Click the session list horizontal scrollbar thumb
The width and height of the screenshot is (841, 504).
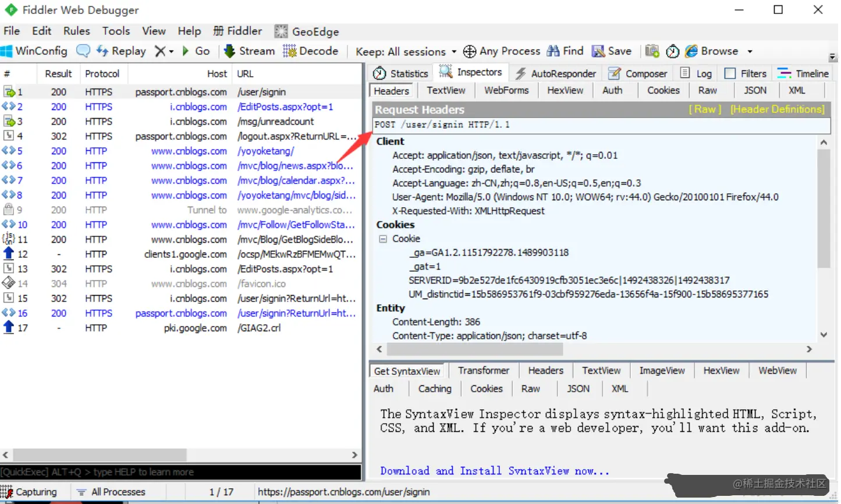pyautogui.click(x=100, y=455)
